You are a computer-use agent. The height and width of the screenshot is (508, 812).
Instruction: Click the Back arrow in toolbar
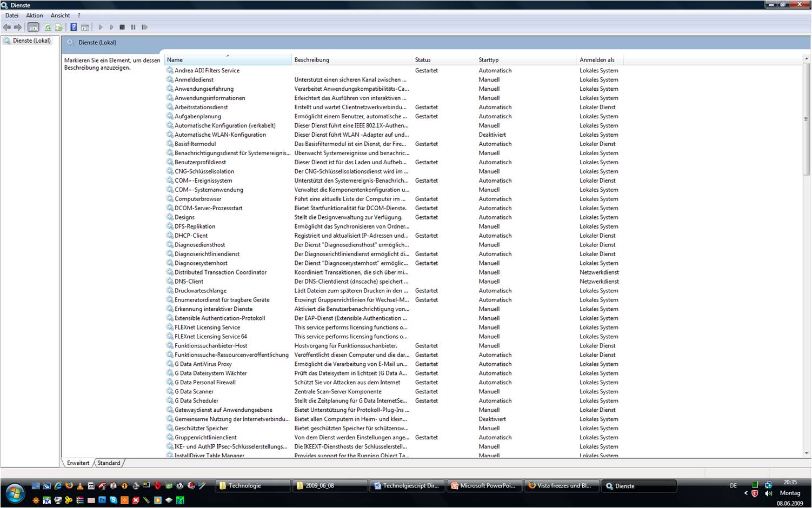[x=7, y=27]
